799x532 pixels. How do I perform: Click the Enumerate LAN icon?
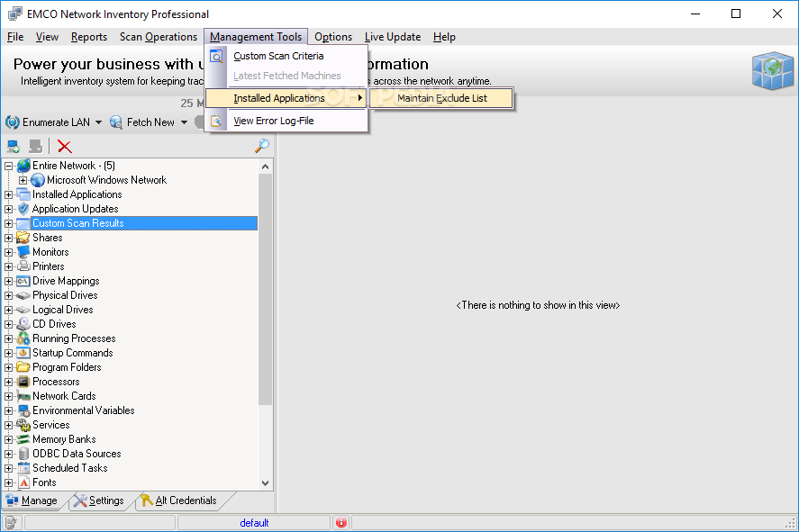tap(13, 122)
